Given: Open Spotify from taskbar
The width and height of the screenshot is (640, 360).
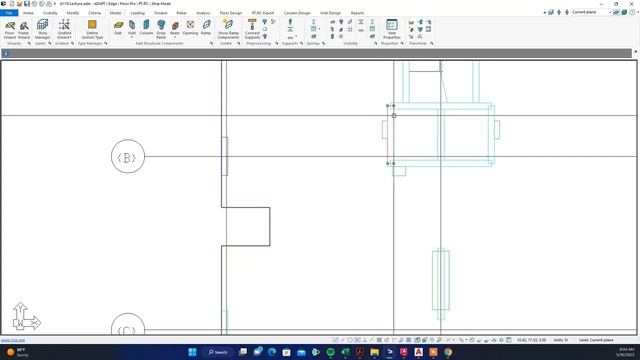Looking at the screenshot, I should [330, 352].
